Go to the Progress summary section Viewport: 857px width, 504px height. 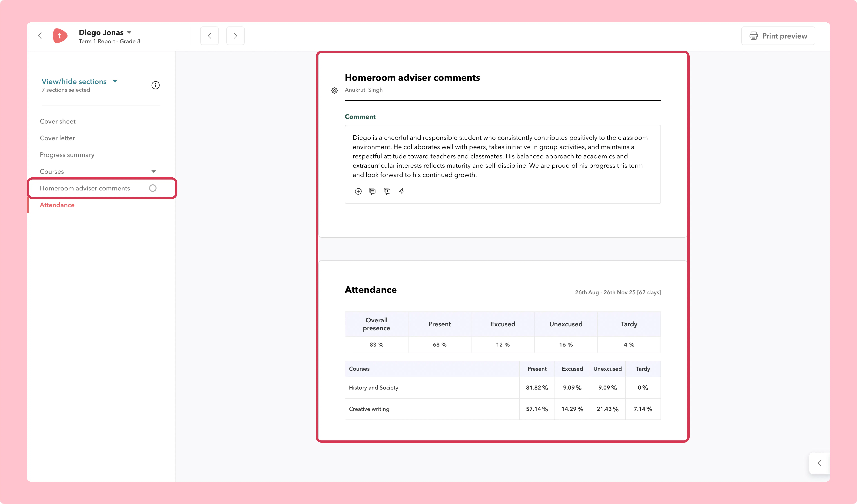click(x=67, y=155)
